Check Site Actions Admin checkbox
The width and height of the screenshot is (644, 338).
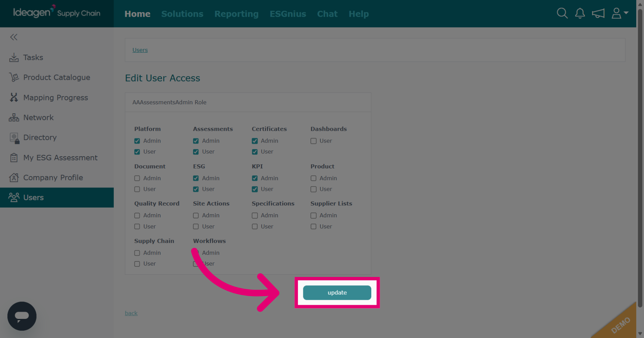tap(196, 216)
